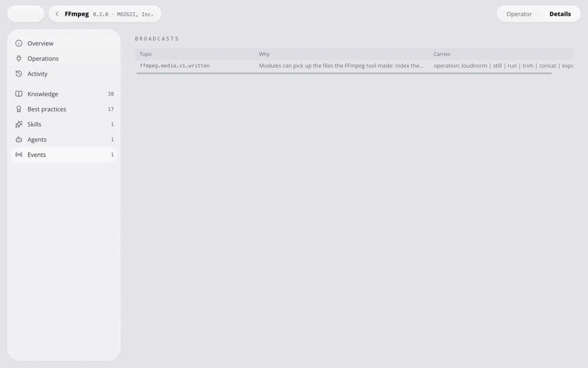
Task: Click the ffmpeg.media.v1.written topic cell
Action: (x=175, y=66)
